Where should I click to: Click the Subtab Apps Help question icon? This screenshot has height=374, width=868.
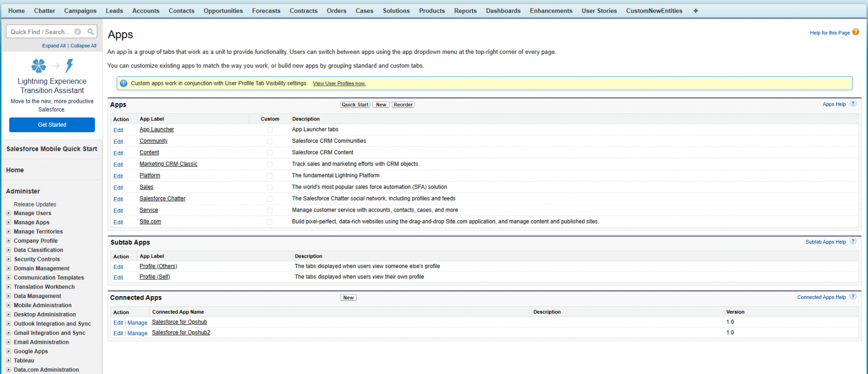coord(853,241)
